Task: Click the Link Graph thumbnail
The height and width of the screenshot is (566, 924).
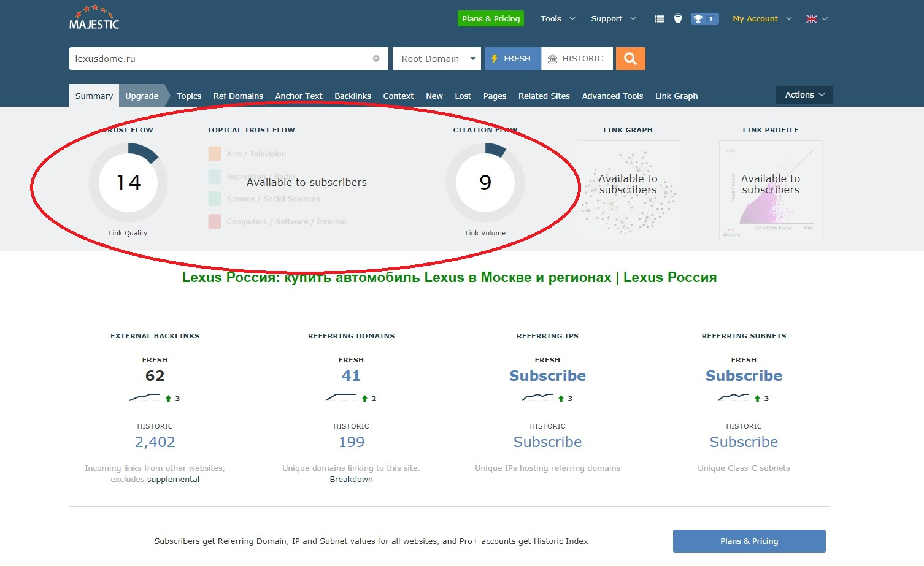Action: 628,190
